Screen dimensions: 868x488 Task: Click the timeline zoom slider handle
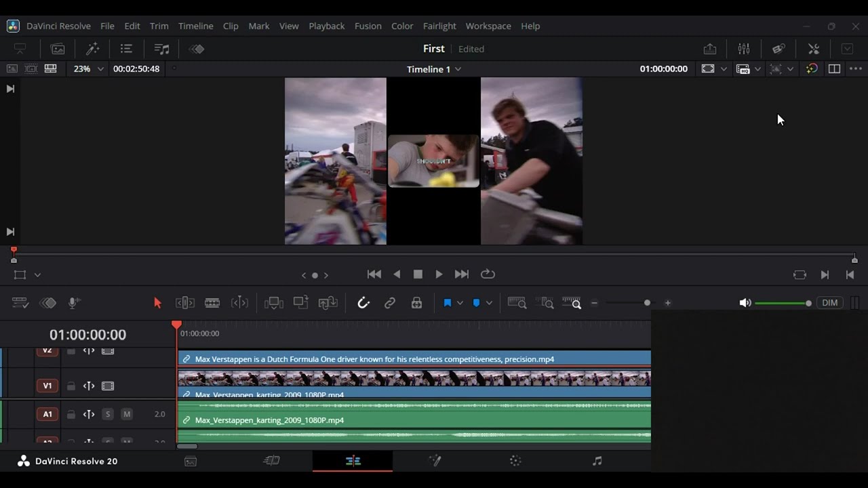[647, 303]
